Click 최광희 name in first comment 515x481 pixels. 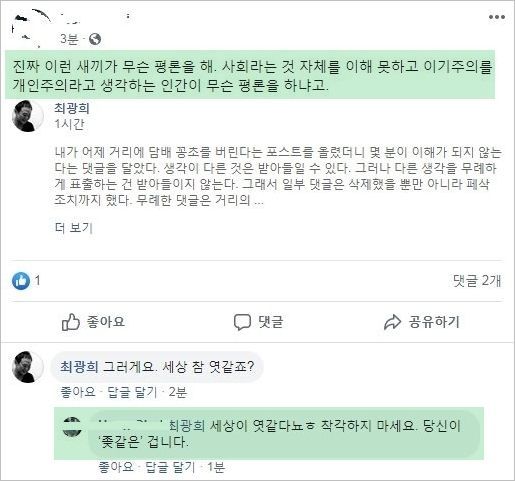point(79,367)
